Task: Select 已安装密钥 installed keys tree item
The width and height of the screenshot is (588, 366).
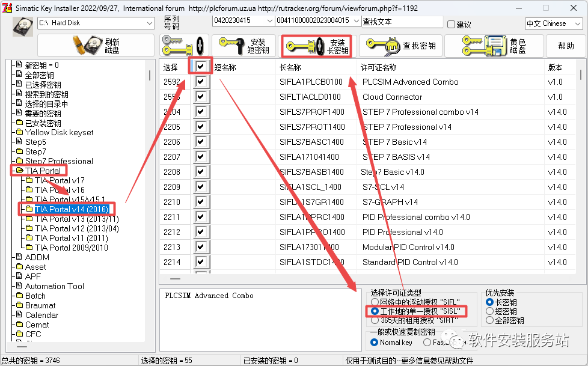Action: [43, 123]
